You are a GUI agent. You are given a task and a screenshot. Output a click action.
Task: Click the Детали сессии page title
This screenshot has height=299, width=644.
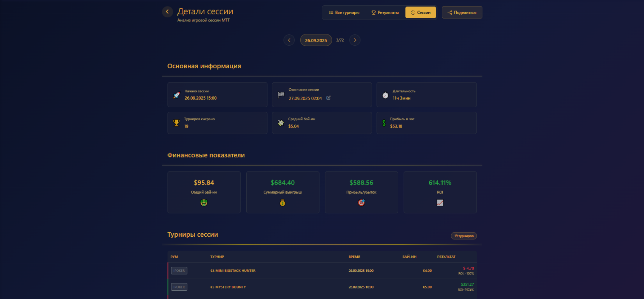tap(205, 11)
